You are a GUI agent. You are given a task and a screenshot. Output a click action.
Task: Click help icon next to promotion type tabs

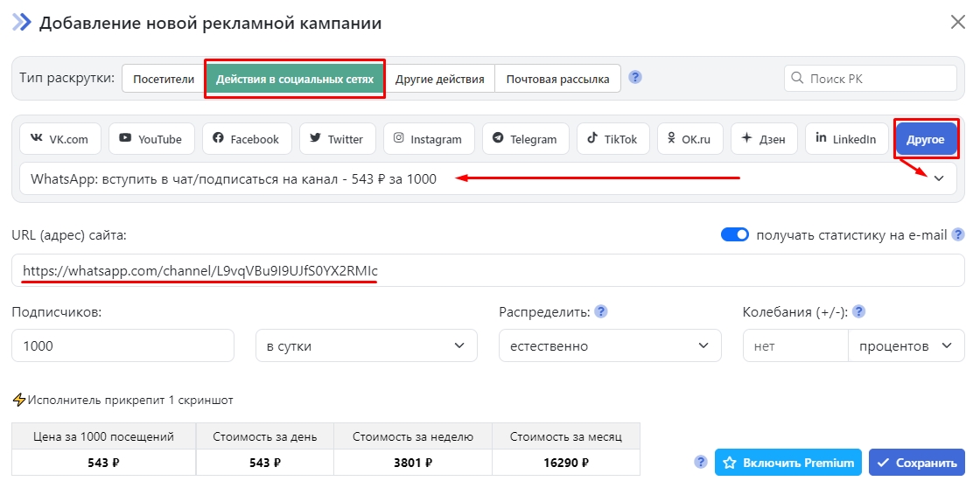[635, 77]
